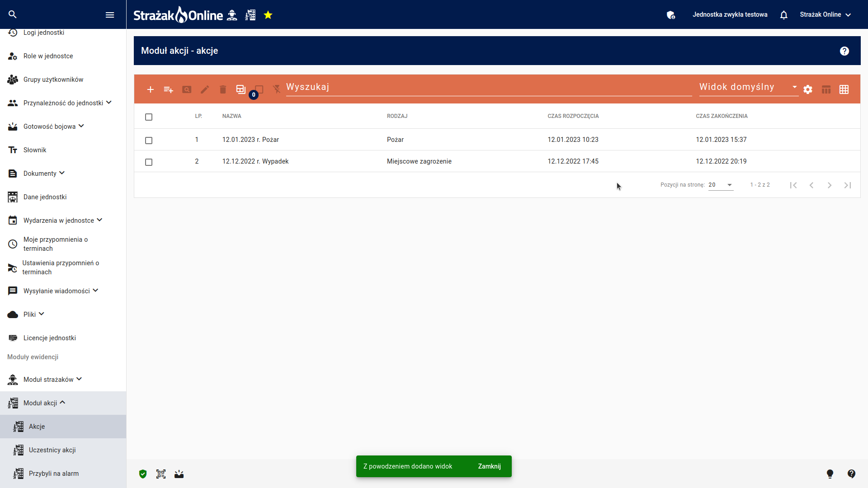Dismiss notification with Zamknij button
868x488 pixels.
point(489,466)
